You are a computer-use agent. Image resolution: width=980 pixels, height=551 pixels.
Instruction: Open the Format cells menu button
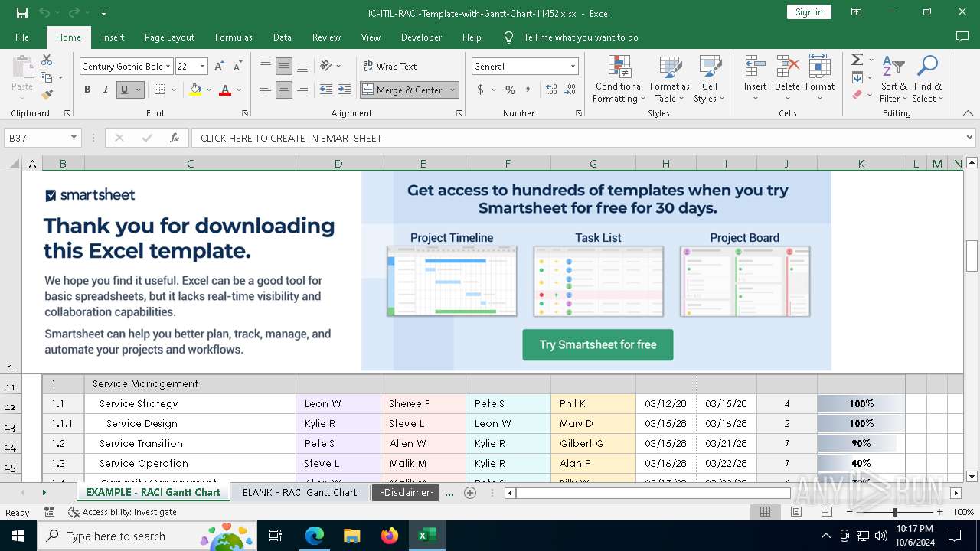click(x=820, y=80)
